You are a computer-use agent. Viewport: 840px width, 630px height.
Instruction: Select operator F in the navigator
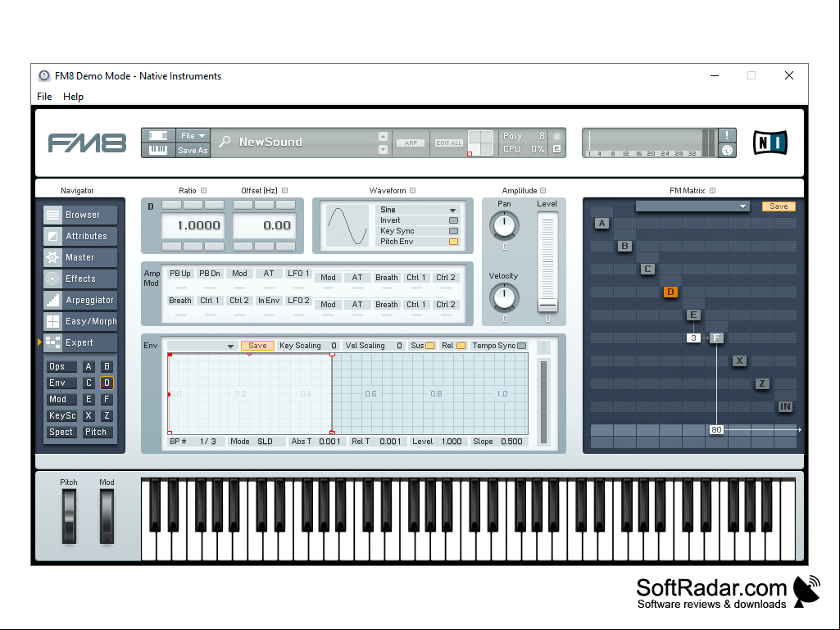tap(107, 399)
